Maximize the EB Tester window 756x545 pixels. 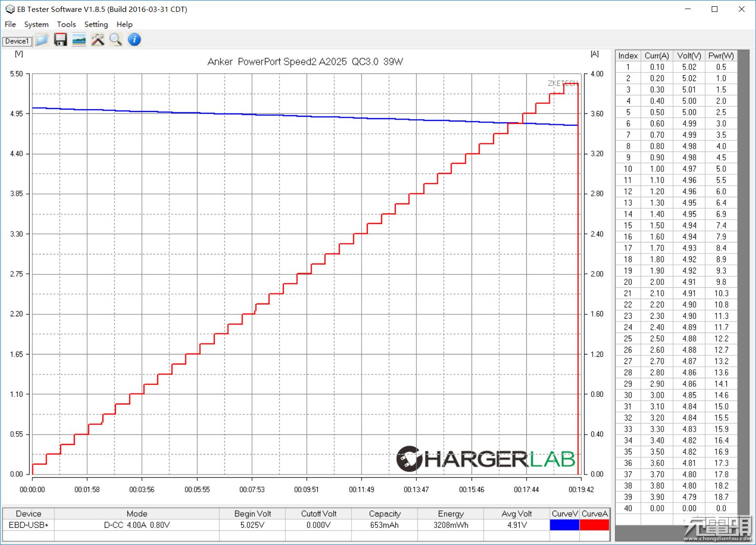pyautogui.click(x=715, y=9)
